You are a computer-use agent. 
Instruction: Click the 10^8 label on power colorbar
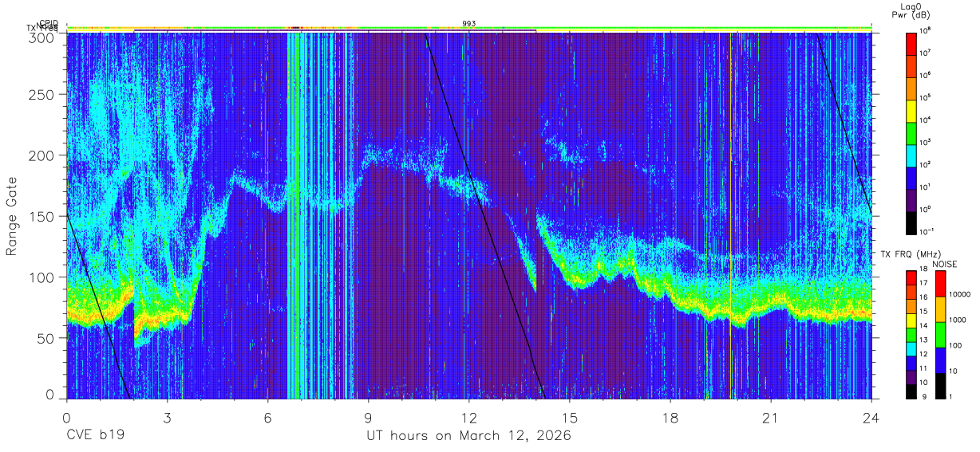point(926,30)
